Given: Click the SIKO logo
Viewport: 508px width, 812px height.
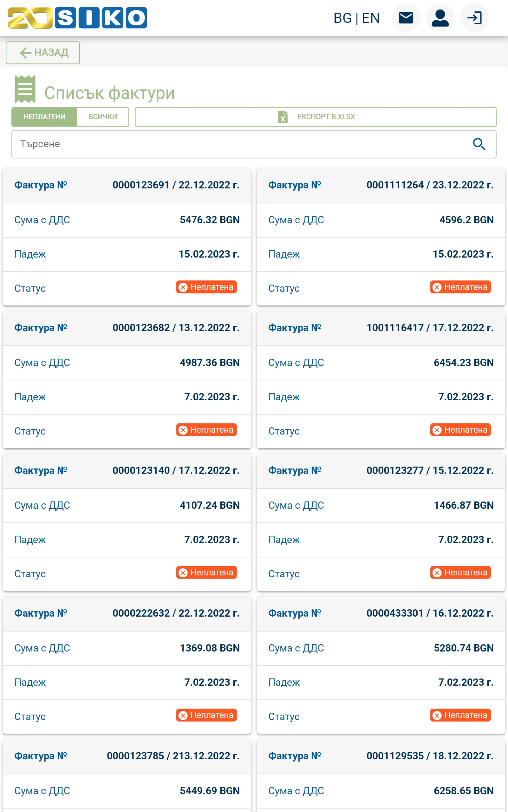Looking at the screenshot, I should [x=77, y=18].
